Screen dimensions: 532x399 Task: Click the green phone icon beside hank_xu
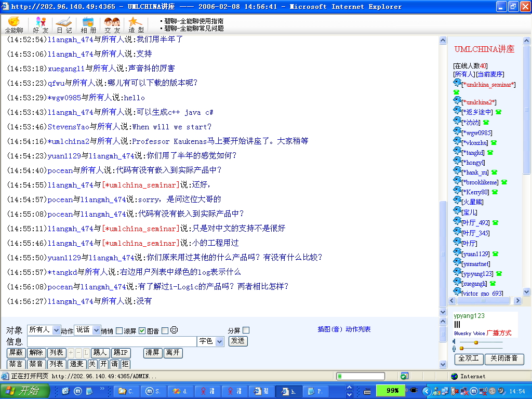[495, 172]
